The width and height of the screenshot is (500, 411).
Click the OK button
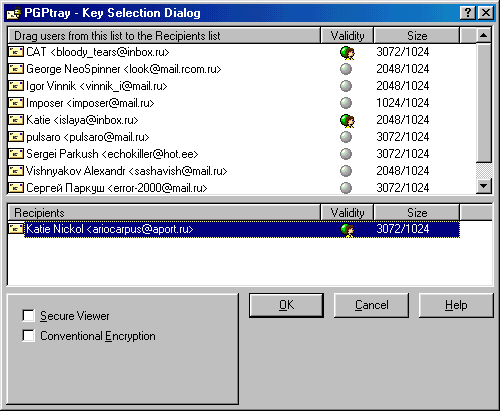[x=286, y=305]
